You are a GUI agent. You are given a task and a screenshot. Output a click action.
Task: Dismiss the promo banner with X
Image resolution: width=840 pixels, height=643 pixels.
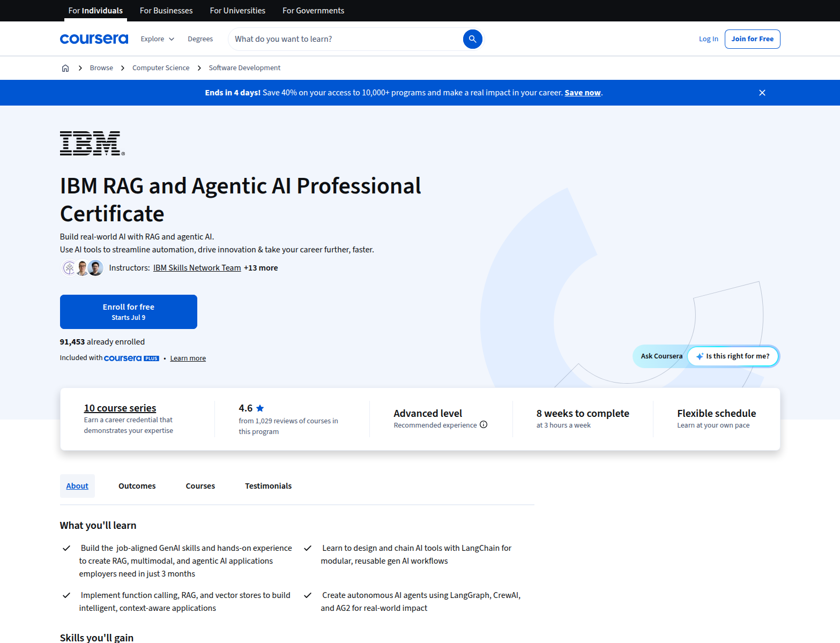762,93
